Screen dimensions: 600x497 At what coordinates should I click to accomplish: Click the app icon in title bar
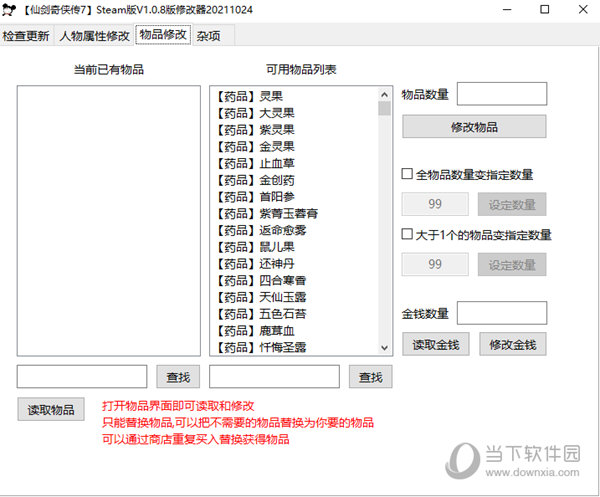tap(9, 10)
